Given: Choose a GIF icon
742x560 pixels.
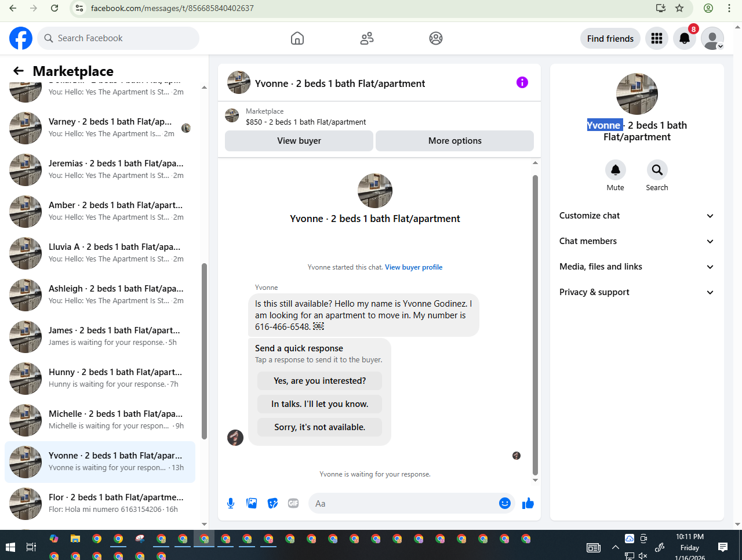Looking at the screenshot, I should click(x=293, y=503).
